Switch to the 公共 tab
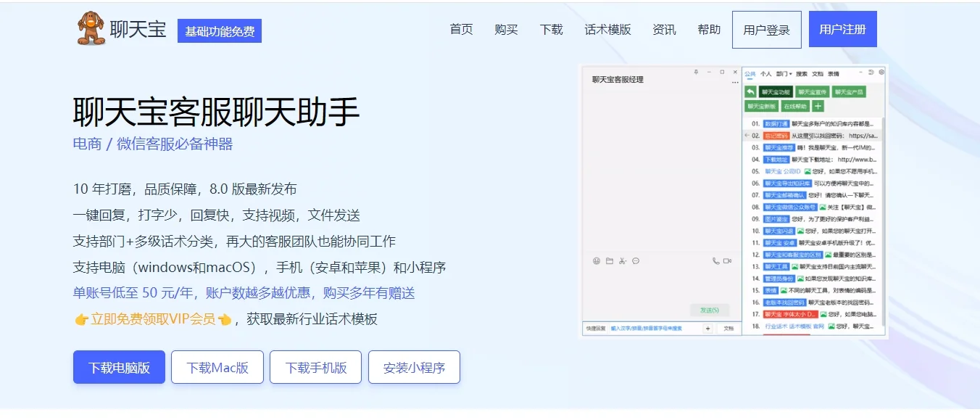Viewport: 980px width, 420px height. click(x=750, y=74)
